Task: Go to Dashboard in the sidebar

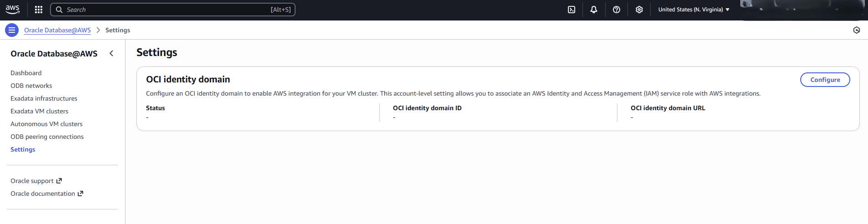Action: pos(26,73)
